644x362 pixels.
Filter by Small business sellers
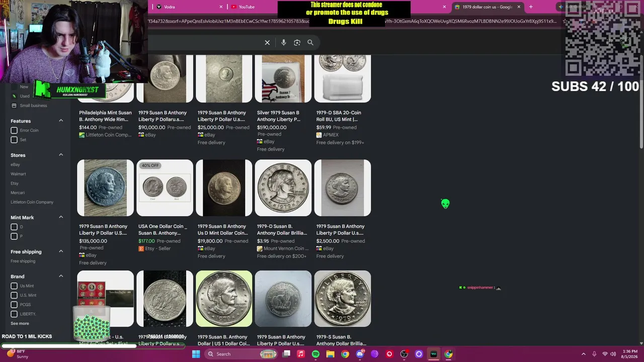[33, 106]
